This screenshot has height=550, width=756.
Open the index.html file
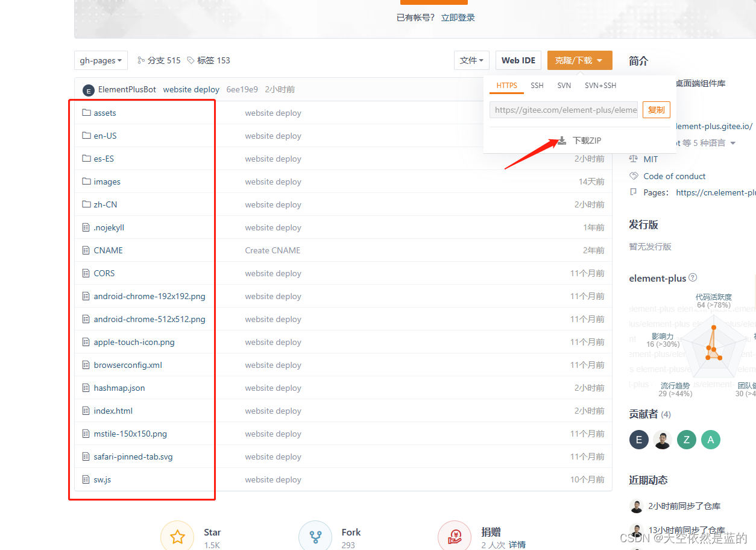tap(113, 411)
